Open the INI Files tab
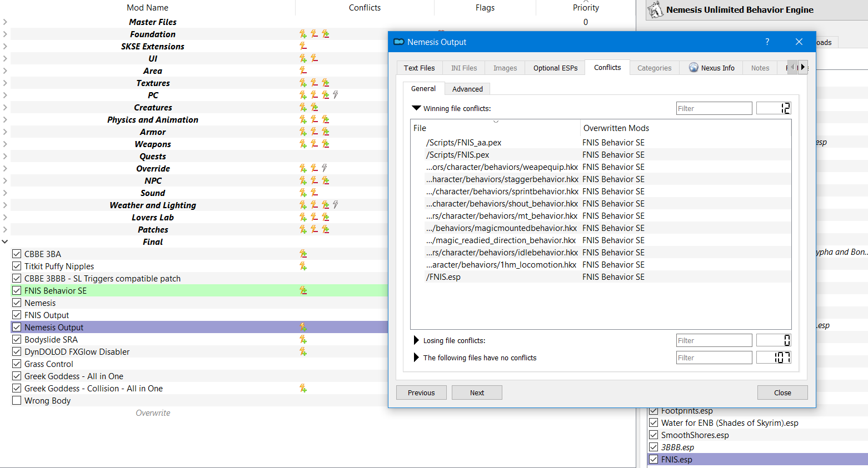Screen dimensions: 868x468 click(464, 68)
